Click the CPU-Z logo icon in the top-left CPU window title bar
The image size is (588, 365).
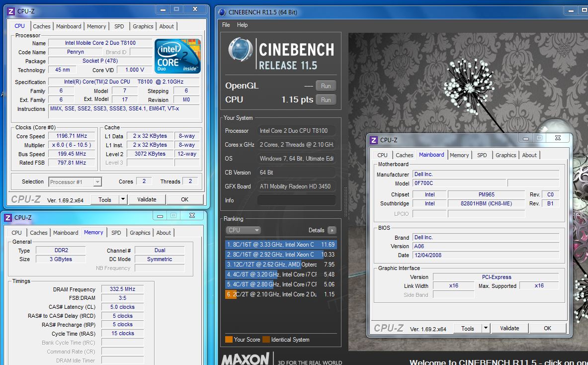[11, 11]
